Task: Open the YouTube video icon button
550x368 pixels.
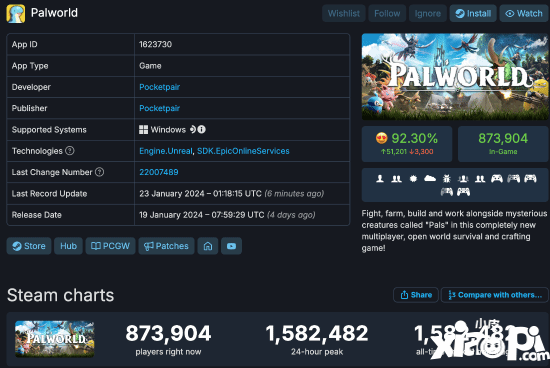Action: point(231,246)
